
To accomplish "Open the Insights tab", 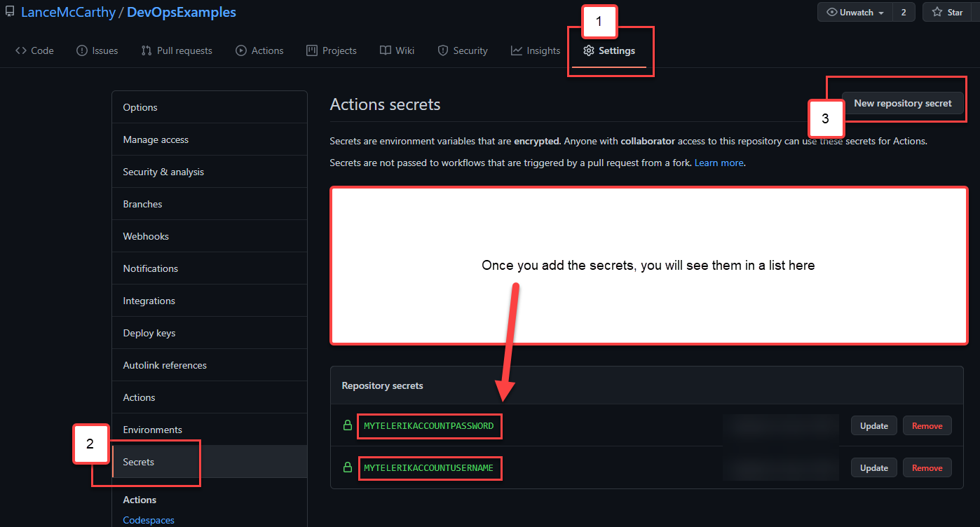I will click(536, 50).
